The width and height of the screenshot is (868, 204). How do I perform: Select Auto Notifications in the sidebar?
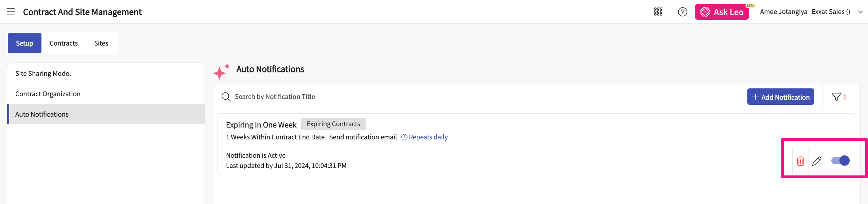click(x=42, y=114)
